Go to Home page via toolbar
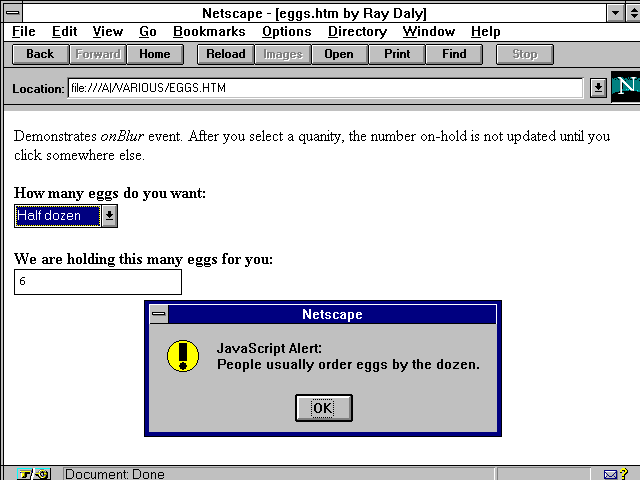Viewport: 640px width, 480px height. coord(155,54)
